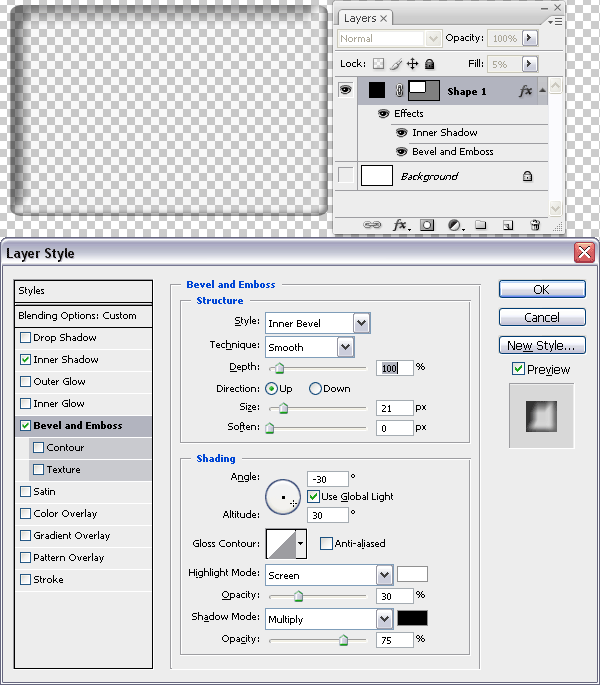Click the lock position move icon
Screen dimensions: 600x685
point(412,64)
